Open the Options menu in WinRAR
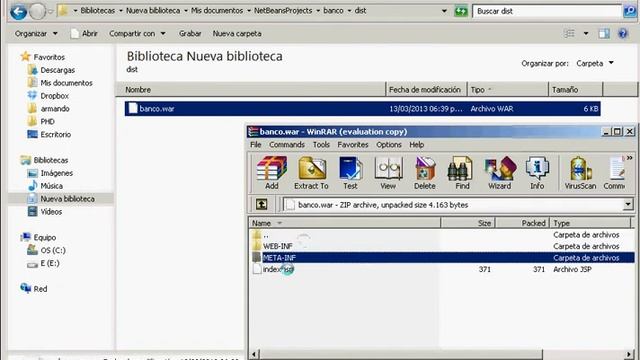This screenshot has height=360, width=640. click(x=389, y=144)
